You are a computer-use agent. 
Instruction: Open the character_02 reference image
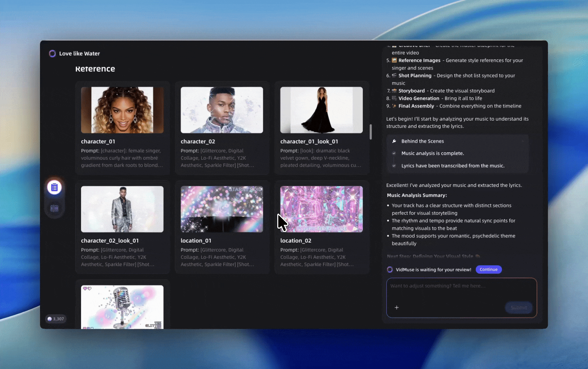point(222,110)
